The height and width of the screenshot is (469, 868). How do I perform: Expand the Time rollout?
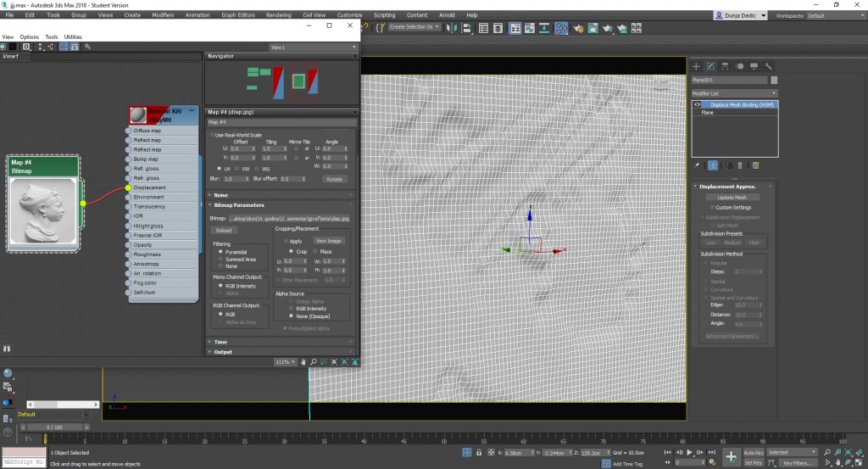[281, 342]
